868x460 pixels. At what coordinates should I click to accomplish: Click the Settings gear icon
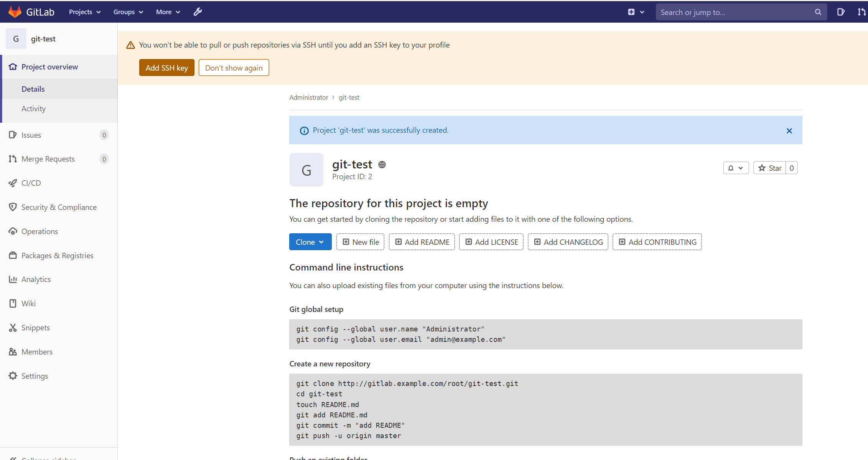[13, 376]
